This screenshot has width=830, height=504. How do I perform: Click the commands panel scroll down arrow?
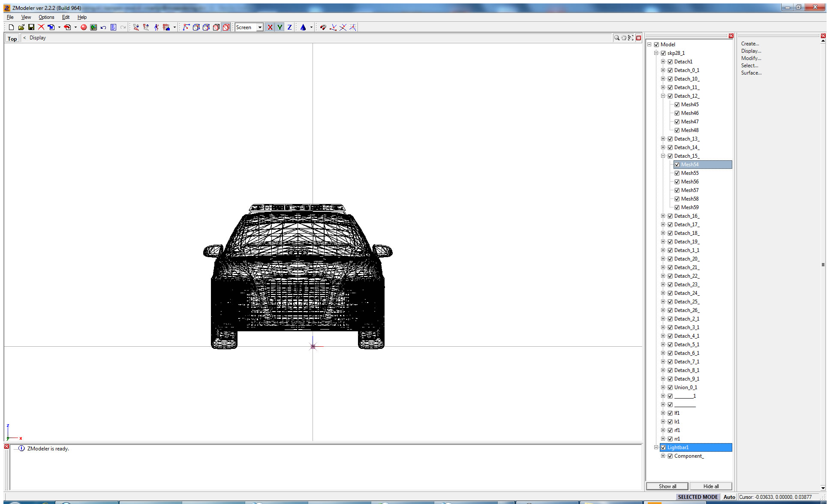(x=823, y=488)
